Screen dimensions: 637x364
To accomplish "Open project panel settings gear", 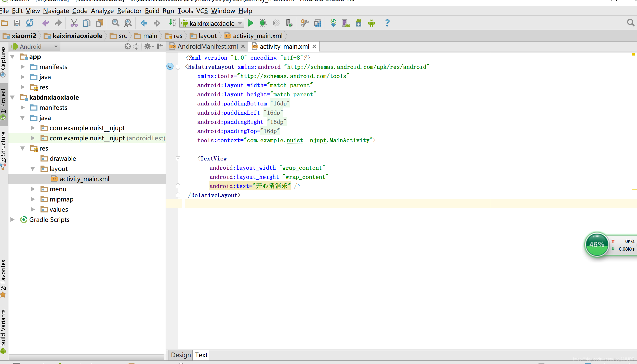I will [149, 46].
